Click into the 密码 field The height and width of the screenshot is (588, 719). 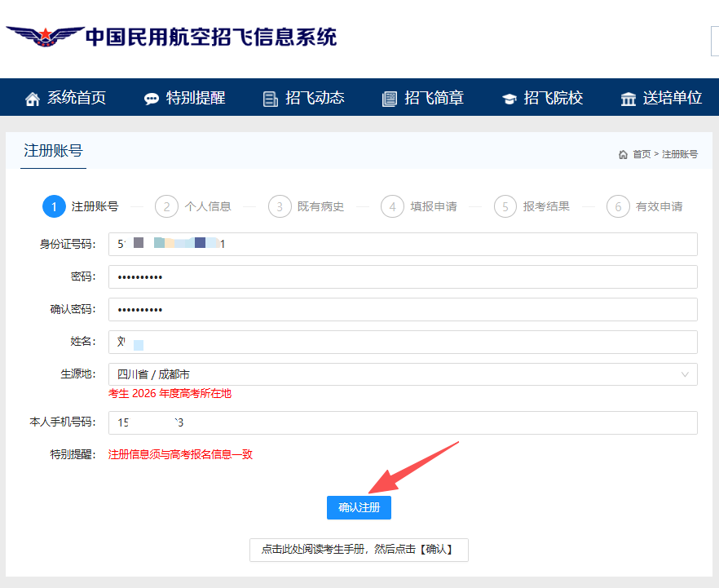click(x=403, y=276)
